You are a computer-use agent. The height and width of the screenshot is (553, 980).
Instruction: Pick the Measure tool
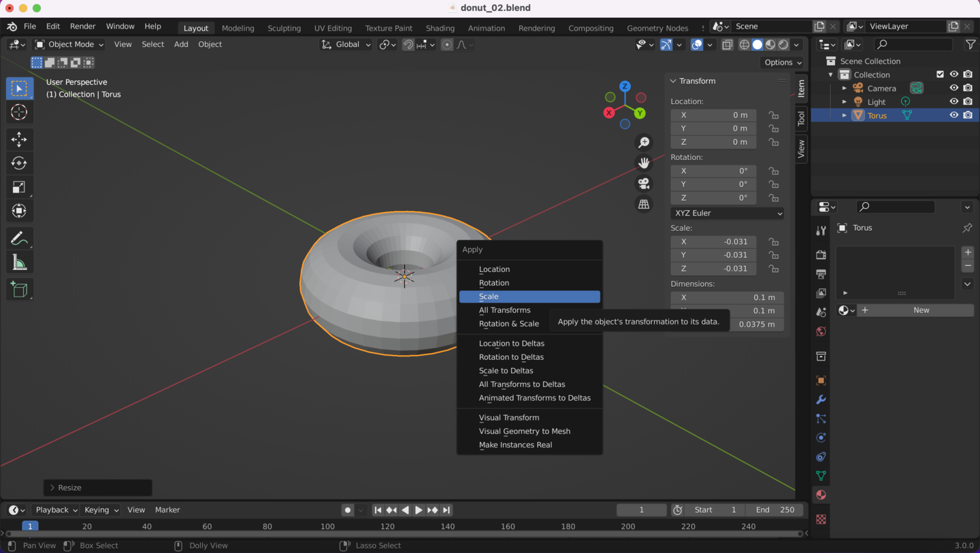tap(19, 263)
